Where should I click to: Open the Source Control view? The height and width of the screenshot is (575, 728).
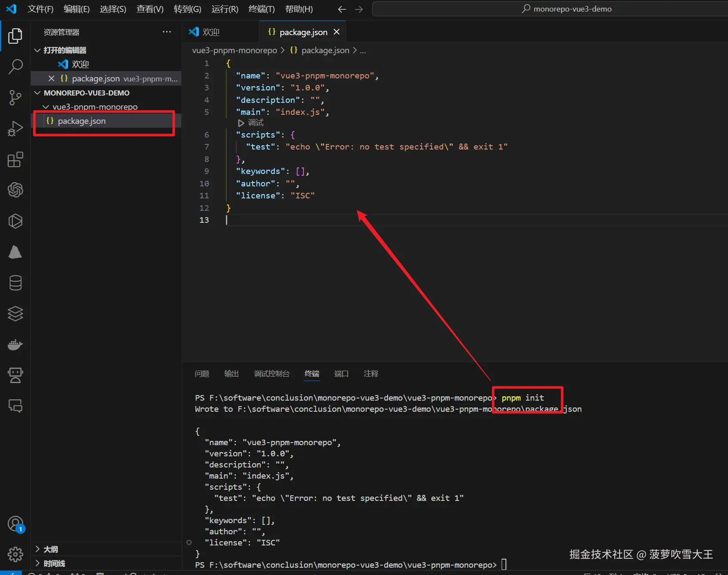click(15, 98)
